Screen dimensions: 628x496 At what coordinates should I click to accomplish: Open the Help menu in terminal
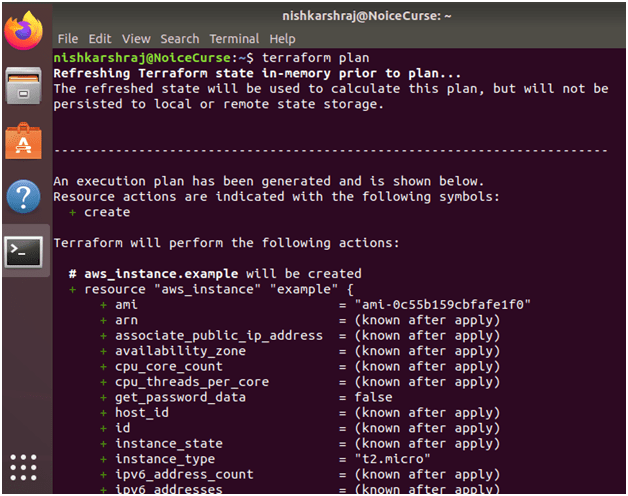click(283, 39)
